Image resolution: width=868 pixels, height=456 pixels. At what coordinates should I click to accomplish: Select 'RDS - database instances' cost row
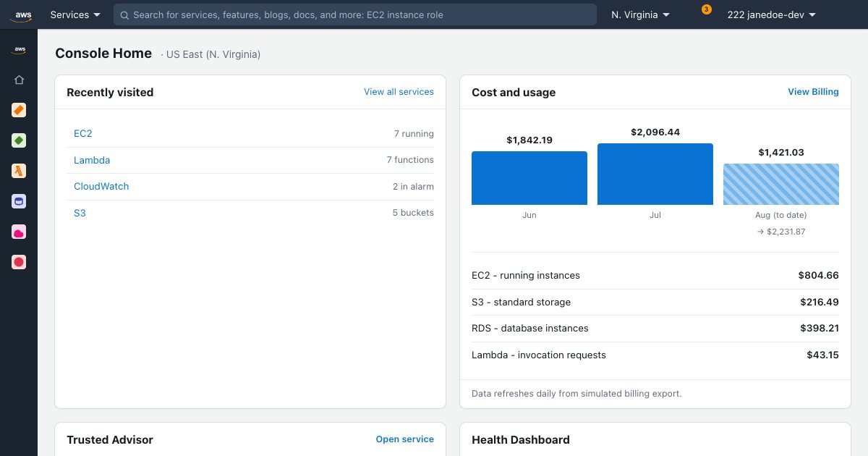[x=655, y=329]
